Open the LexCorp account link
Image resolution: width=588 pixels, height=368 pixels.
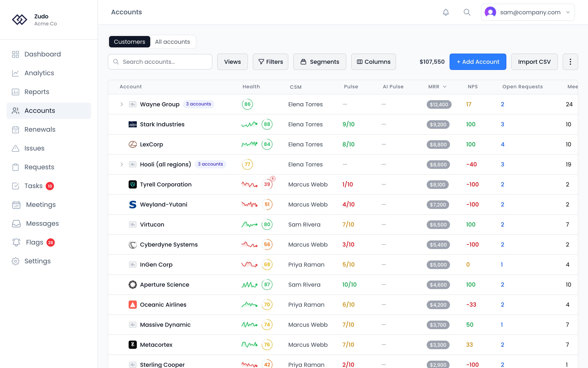[x=151, y=145]
